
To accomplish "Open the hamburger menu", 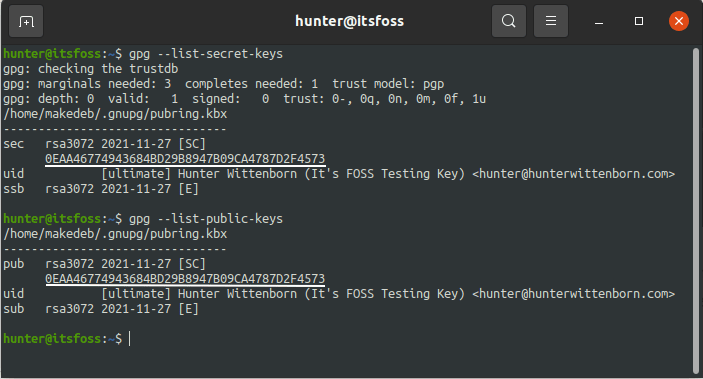I will tap(551, 21).
